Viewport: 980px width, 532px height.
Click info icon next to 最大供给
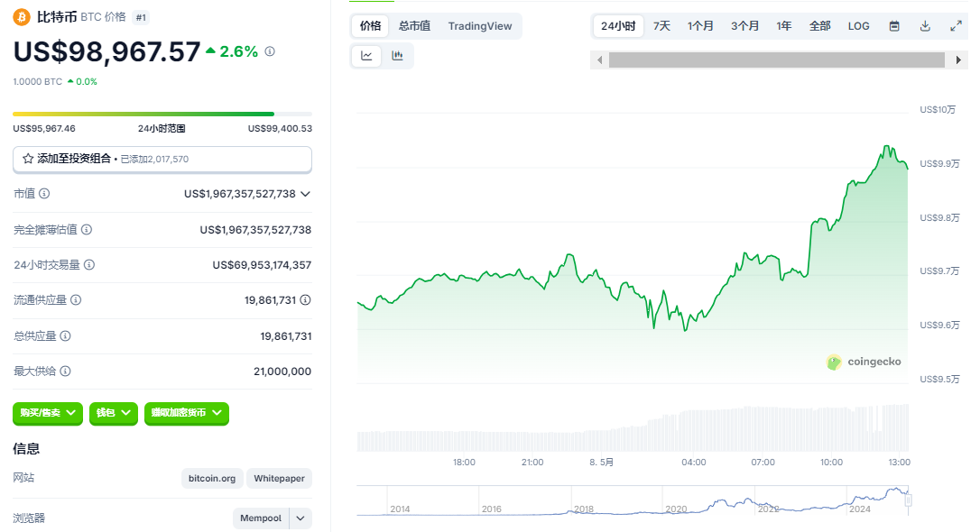(x=64, y=371)
